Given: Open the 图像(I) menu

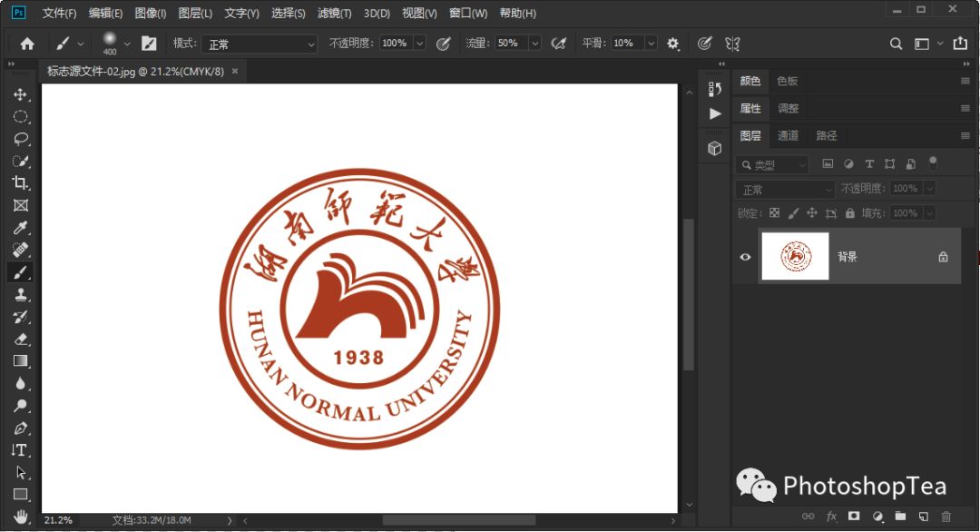Looking at the screenshot, I should 150,13.
